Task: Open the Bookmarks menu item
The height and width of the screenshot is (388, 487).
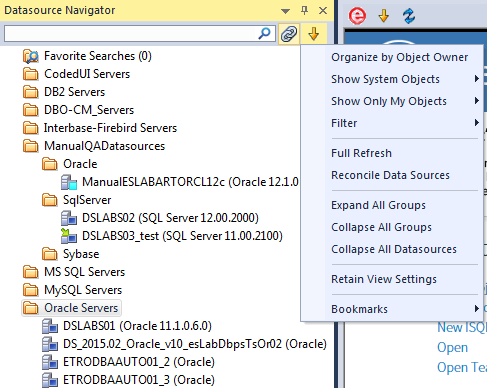Action: pos(359,309)
